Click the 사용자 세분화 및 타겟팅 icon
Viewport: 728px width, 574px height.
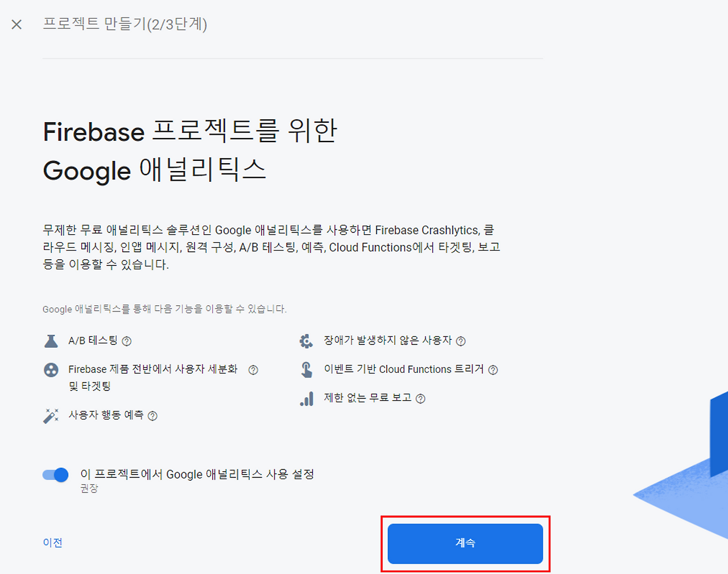point(51,370)
